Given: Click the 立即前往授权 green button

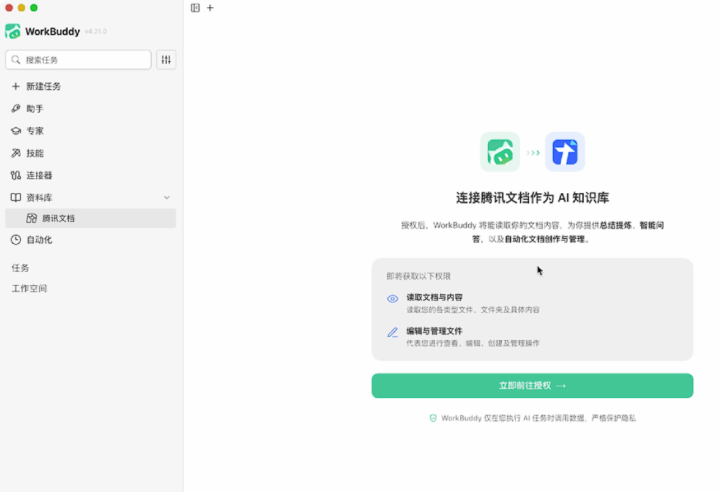Looking at the screenshot, I should pyautogui.click(x=532, y=386).
